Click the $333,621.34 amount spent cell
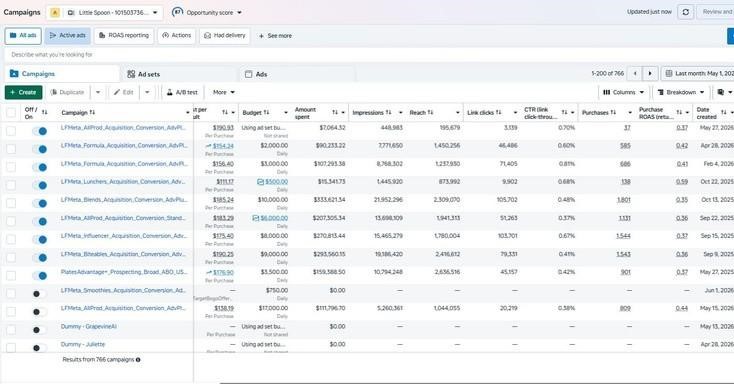The width and height of the screenshot is (734, 384). point(330,200)
